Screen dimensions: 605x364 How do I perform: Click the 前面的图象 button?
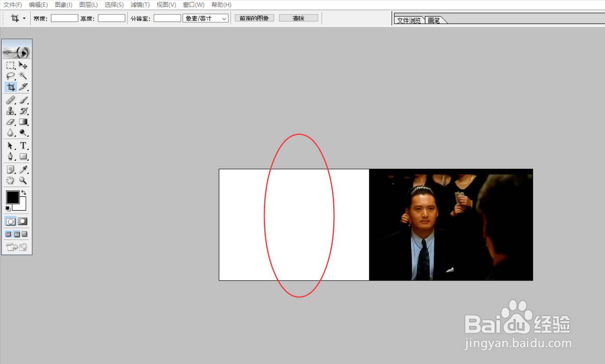click(x=254, y=18)
